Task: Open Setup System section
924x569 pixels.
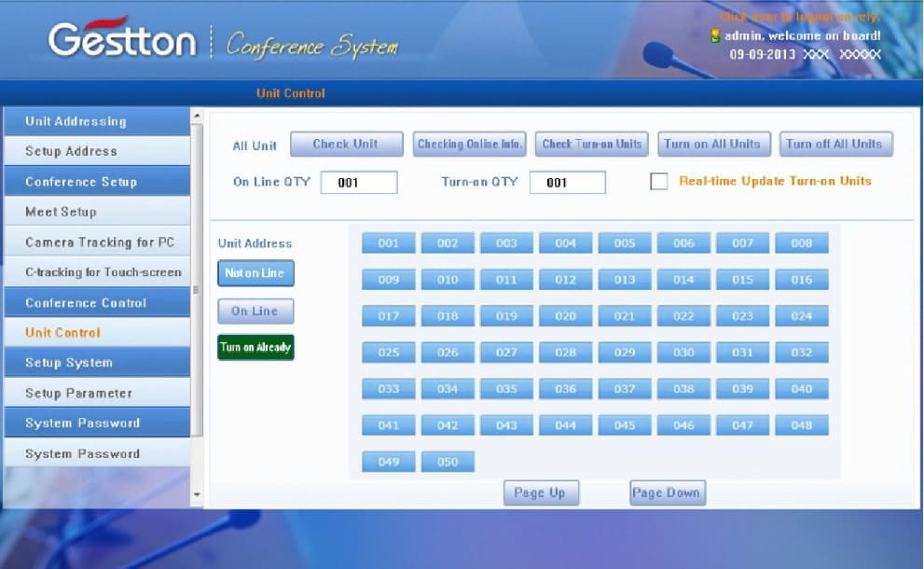Action: pyautogui.click(x=97, y=363)
